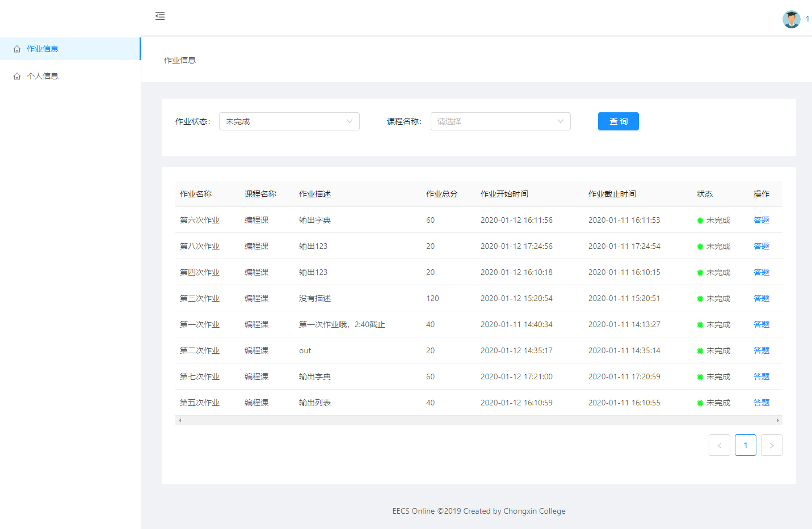812x529 pixels.
Task: Click deadline 2020-01-11 16:10:55
Action: coord(624,403)
